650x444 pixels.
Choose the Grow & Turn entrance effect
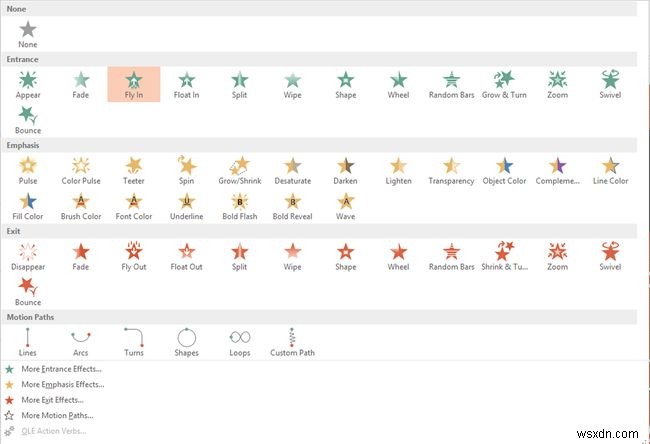point(504,85)
